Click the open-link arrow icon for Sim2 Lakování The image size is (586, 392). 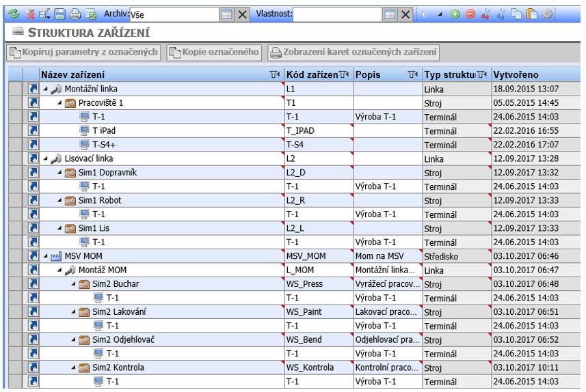click(33, 311)
